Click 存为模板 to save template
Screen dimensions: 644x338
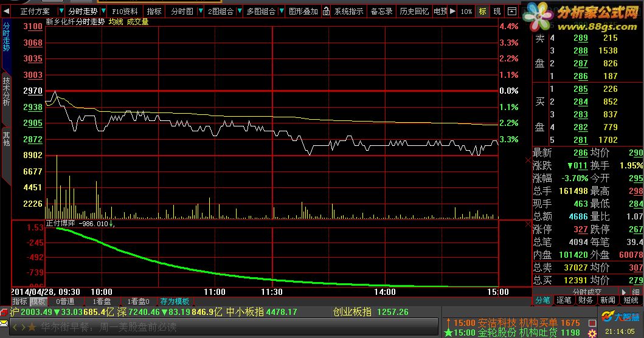[175, 302]
